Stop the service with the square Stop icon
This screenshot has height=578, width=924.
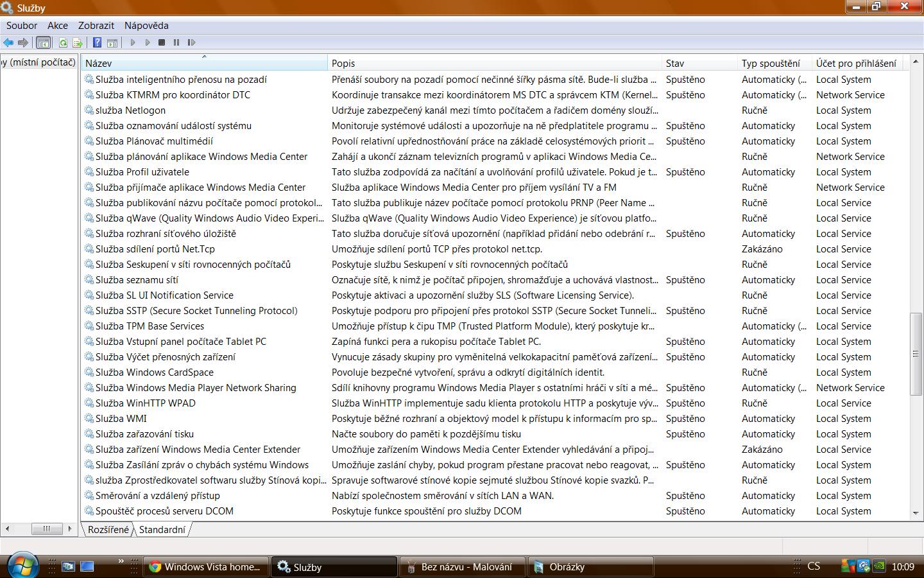[x=162, y=42]
